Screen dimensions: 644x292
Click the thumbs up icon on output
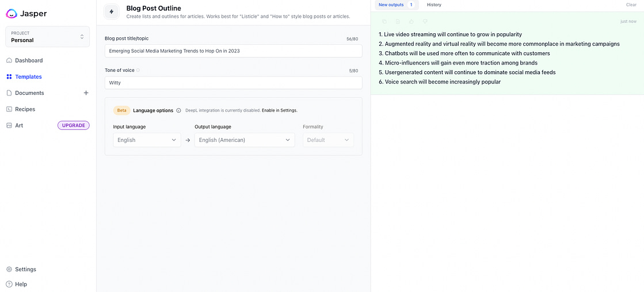[x=411, y=21]
